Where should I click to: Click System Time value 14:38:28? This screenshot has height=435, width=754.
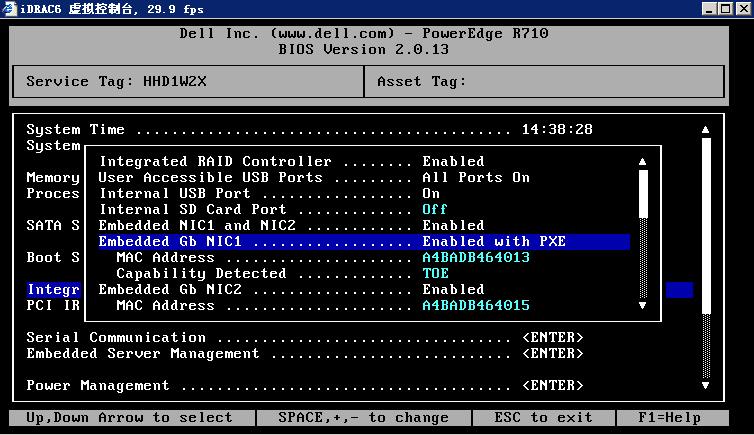[557, 129]
